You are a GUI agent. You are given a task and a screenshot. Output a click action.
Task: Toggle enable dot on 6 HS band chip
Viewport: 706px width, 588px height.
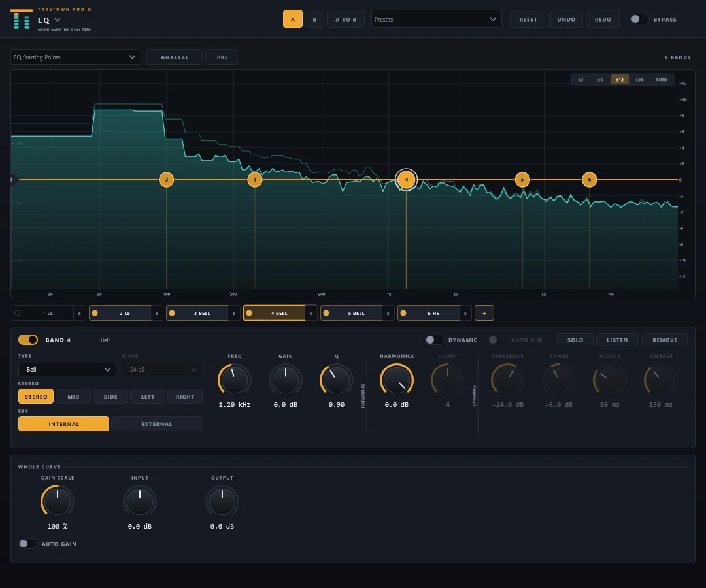point(403,313)
